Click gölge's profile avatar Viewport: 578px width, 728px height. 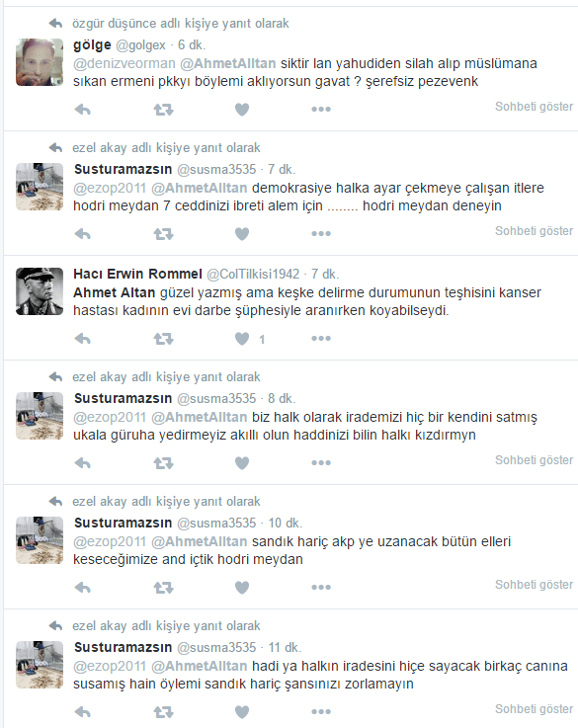click(x=40, y=62)
